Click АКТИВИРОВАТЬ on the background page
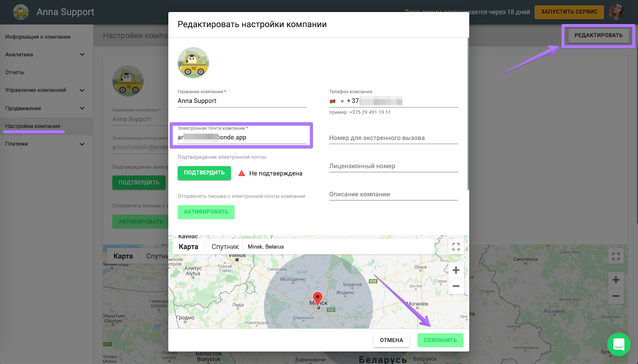Image resolution: width=638 pixels, height=364 pixels. [140, 222]
